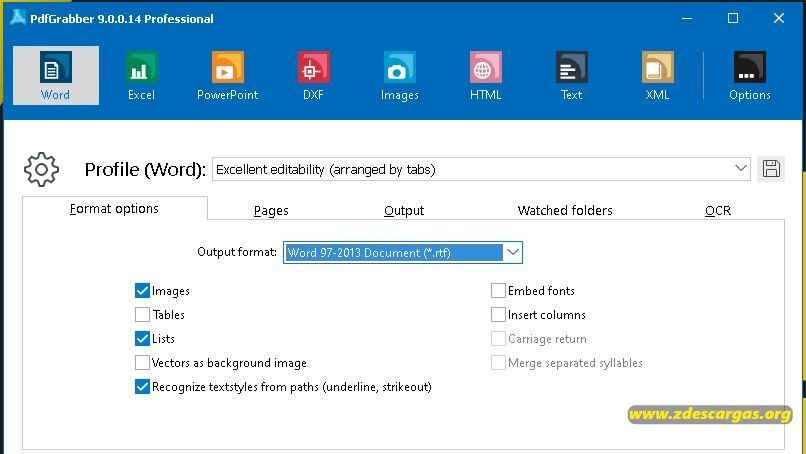Save profile with the floppy disk icon

point(771,169)
